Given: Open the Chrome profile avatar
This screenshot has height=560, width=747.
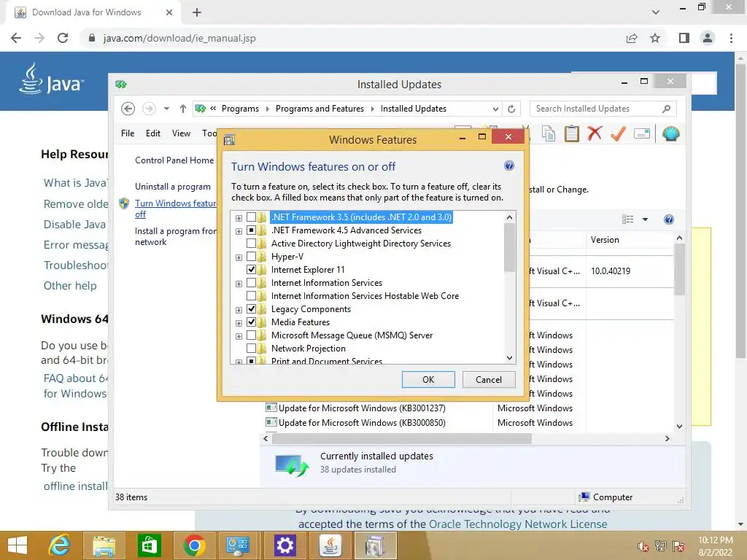Looking at the screenshot, I should pos(708,38).
